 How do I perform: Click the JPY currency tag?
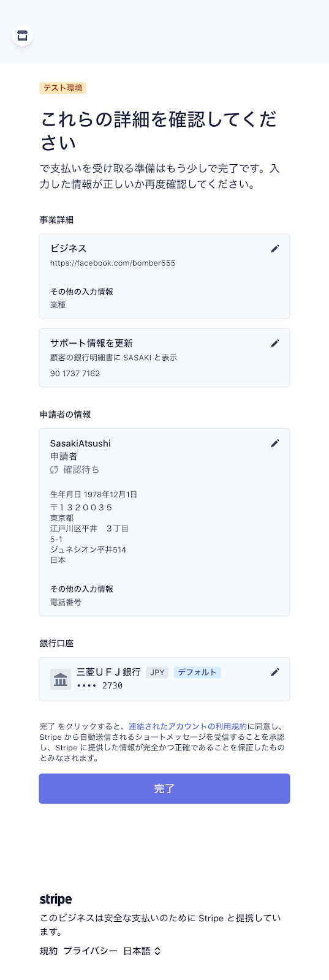tap(157, 673)
